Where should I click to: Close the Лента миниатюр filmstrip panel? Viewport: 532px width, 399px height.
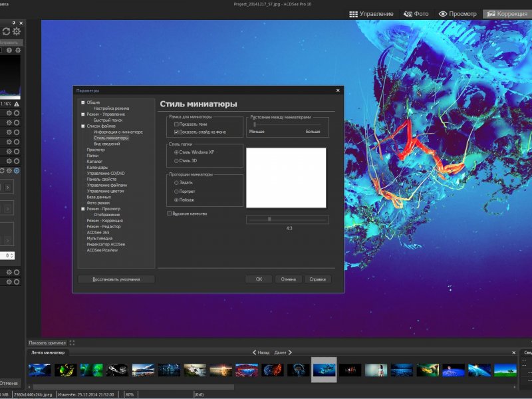(513, 352)
